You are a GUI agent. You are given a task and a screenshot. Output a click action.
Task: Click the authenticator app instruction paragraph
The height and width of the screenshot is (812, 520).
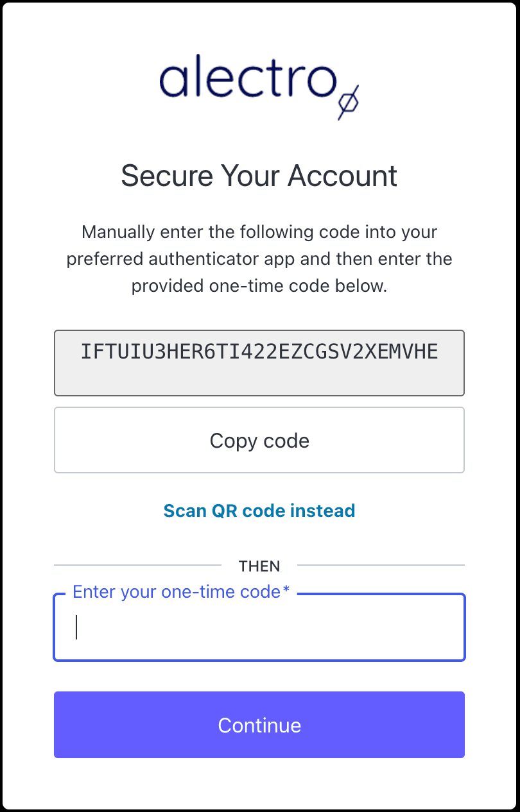point(259,258)
